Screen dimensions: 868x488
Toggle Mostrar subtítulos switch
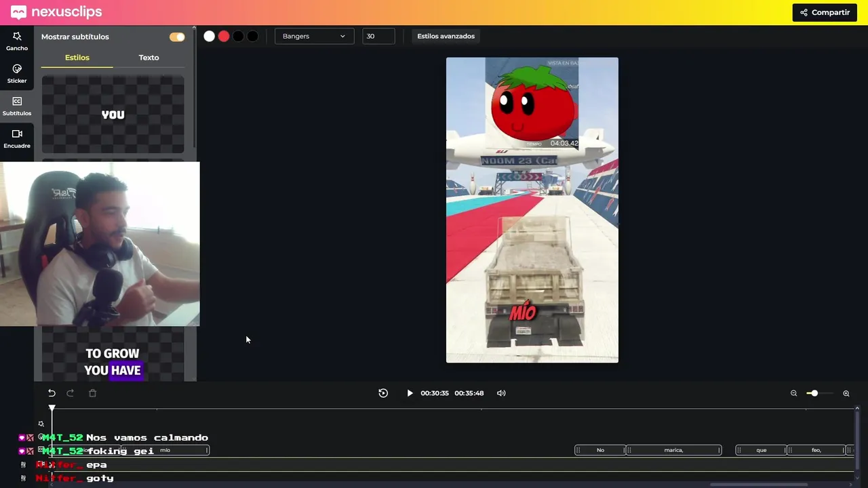(x=177, y=37)
